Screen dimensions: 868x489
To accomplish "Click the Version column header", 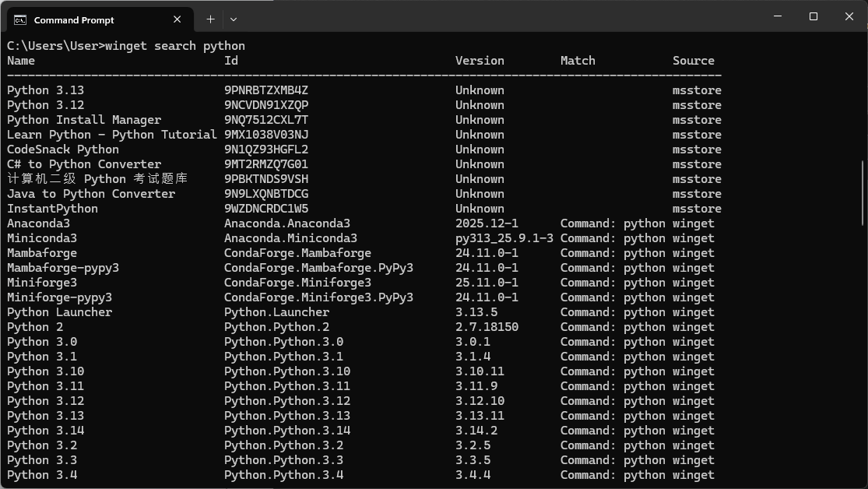I will [480, 60].
